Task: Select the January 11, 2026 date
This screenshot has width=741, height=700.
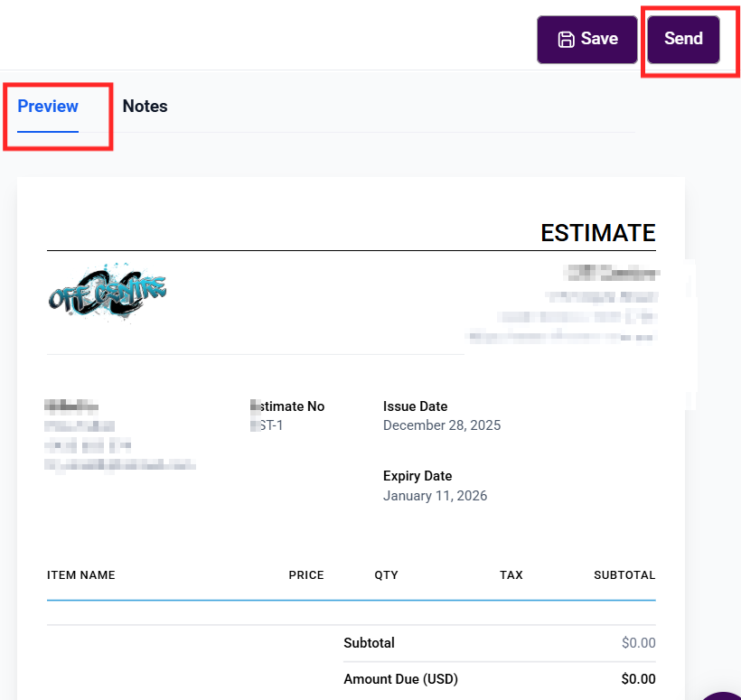Action: coord(435,496)
